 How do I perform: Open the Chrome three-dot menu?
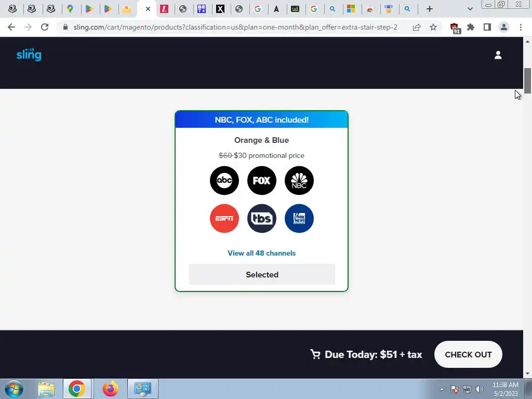click(x=521, y=27)
